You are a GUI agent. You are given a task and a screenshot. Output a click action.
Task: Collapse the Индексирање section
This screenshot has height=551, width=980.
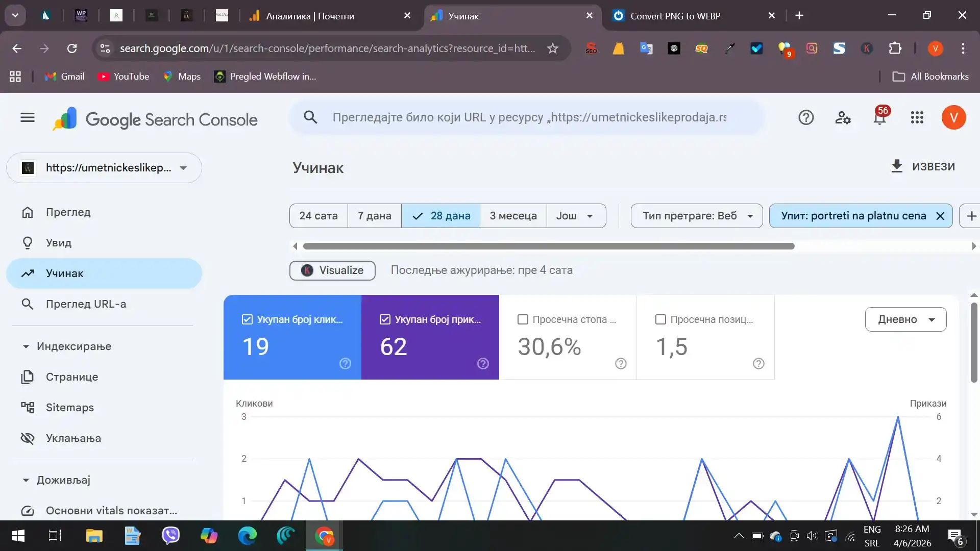pyautogui.click(x=26, y=346)
